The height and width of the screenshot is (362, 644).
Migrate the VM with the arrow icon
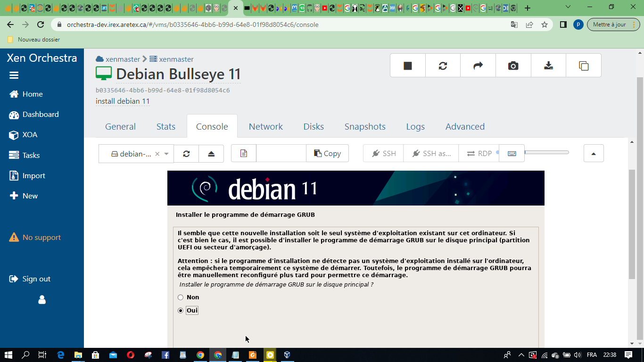tap(478, 66)
